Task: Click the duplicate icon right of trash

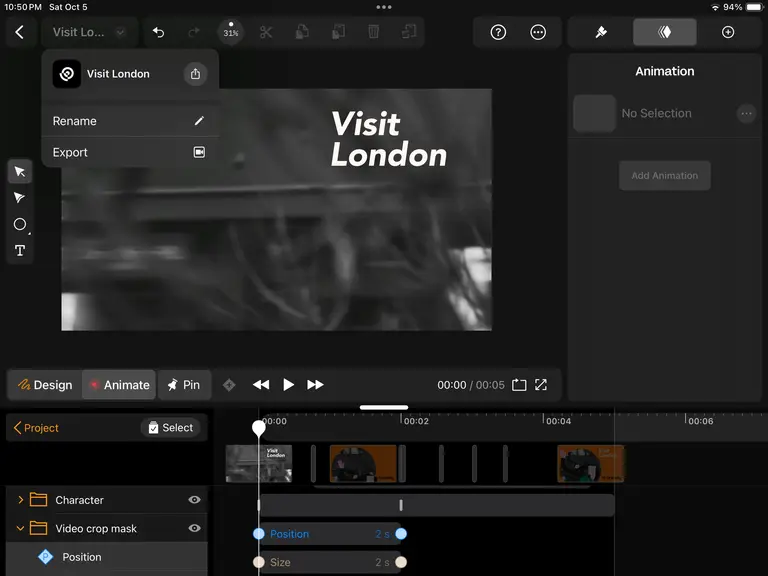Action: tap(409, 32)
